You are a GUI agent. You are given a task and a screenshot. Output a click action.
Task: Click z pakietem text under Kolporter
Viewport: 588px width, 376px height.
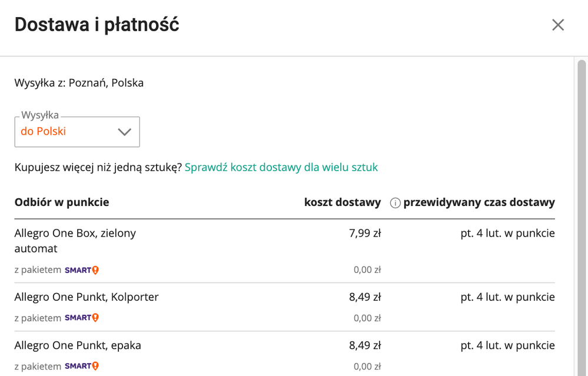[x=38, y=318]
